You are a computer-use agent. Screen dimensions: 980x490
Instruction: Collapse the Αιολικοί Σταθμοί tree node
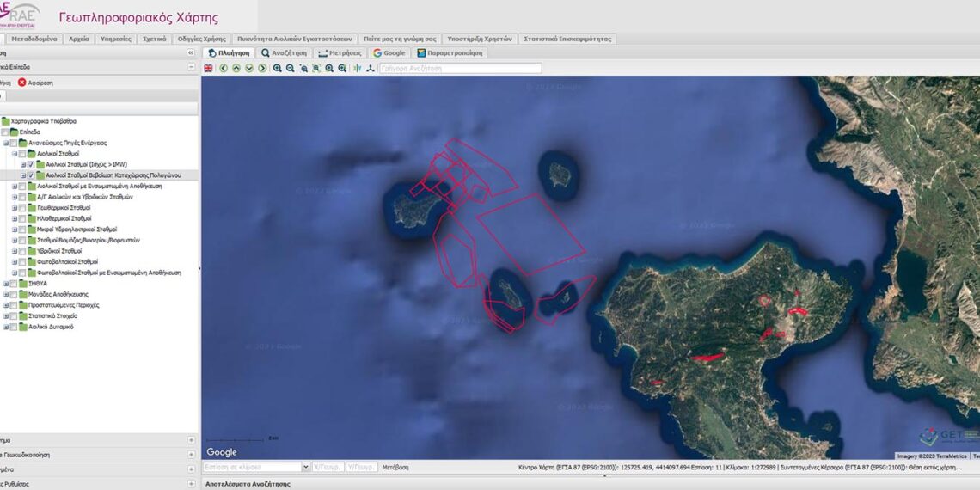15,154
